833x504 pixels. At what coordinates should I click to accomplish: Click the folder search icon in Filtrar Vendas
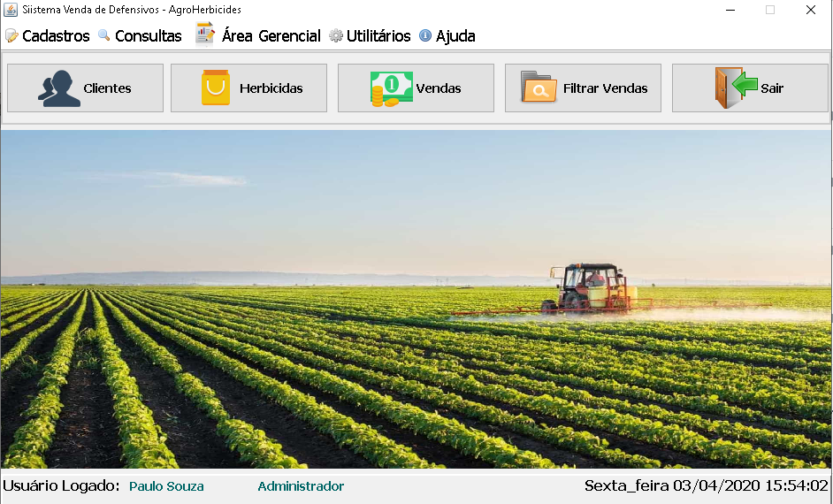[x=539, y=87]
